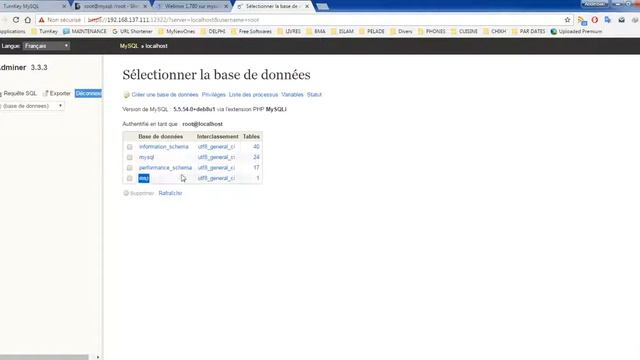This screenshot has height=360, width=640.
Task: Open the information_schema database
Action: coord(164,147)
